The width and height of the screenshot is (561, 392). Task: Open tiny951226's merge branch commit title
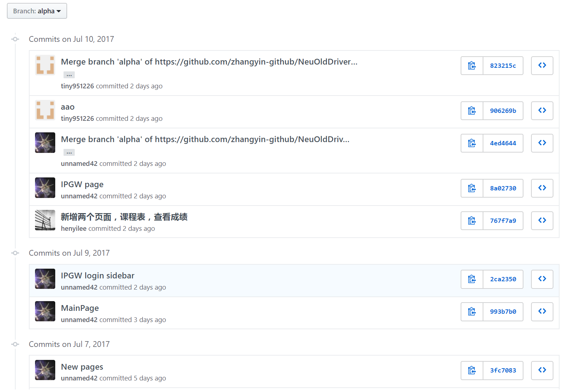coord(209,62)
